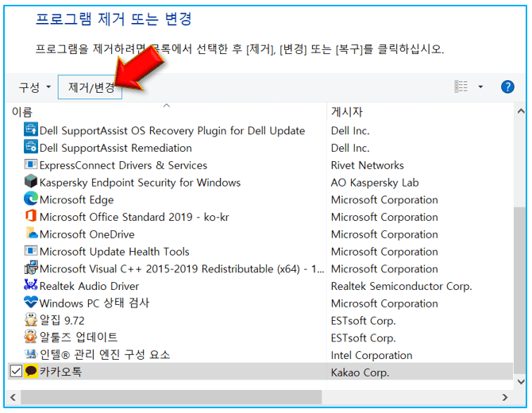532x413 pixels.
Task: Select the Realtek Audio Driver entry
Action: pos(89,286)
